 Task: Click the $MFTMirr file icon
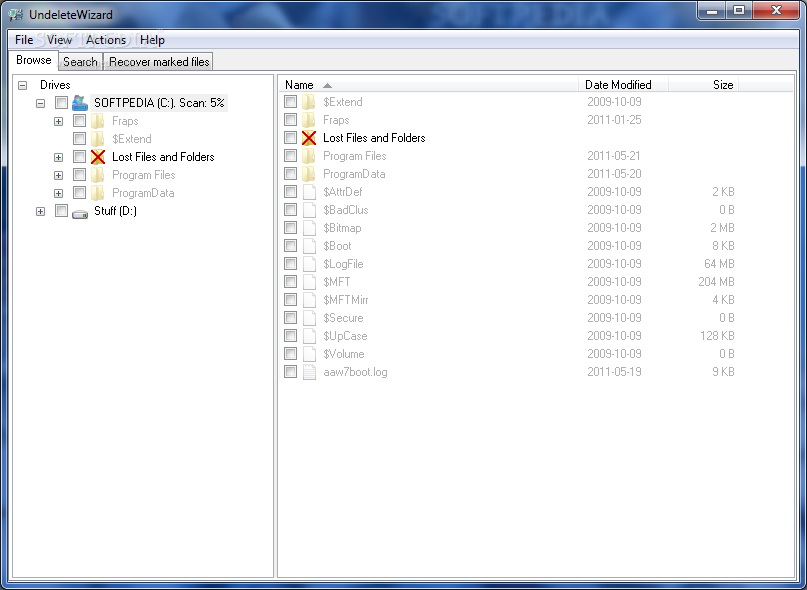pos(309,300)
